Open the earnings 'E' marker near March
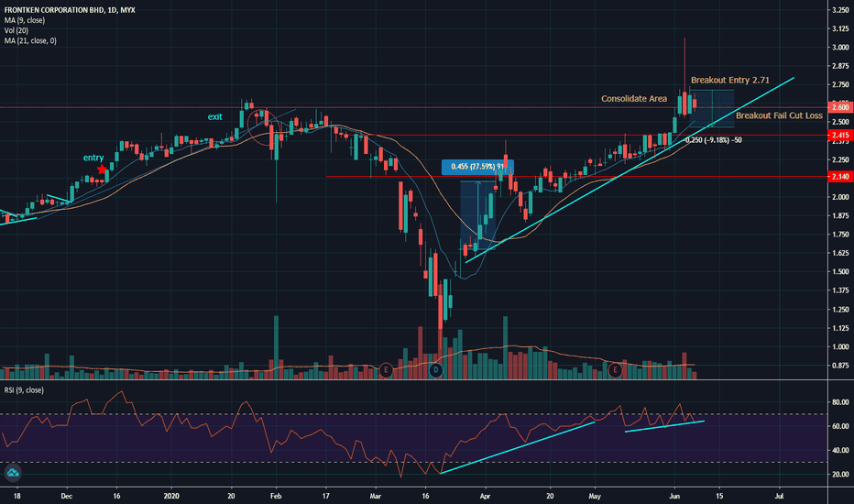The height and width of the screenshot is (504, 854). click(x=386, y=370)
